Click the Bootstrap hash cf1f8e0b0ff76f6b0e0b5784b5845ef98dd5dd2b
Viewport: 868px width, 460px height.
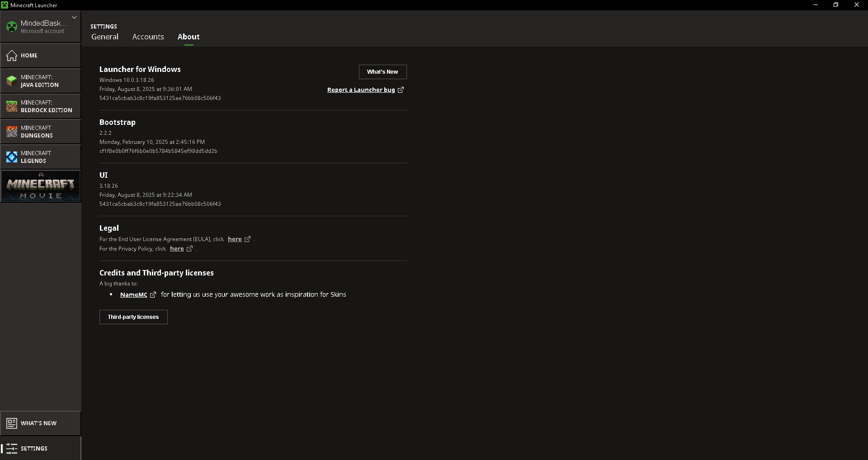[x=158, y=151]
